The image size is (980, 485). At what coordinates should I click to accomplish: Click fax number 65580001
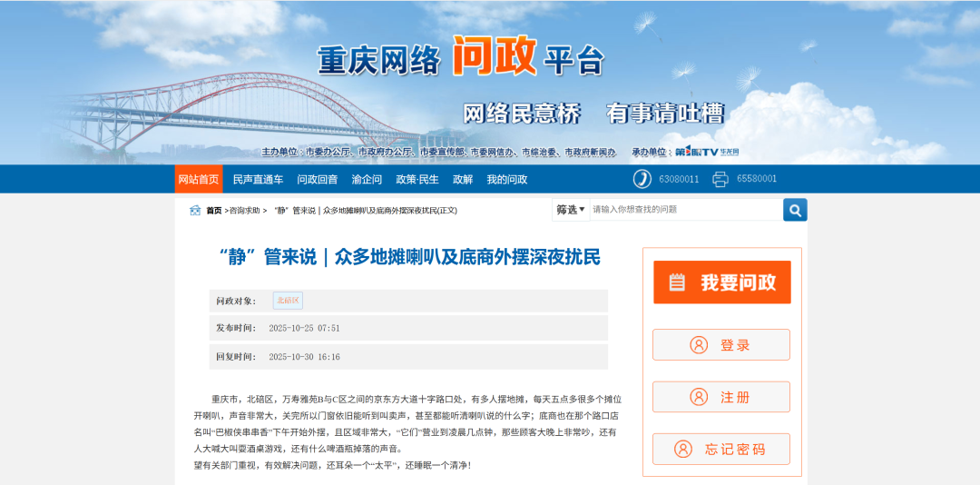(x=757, y=179)
